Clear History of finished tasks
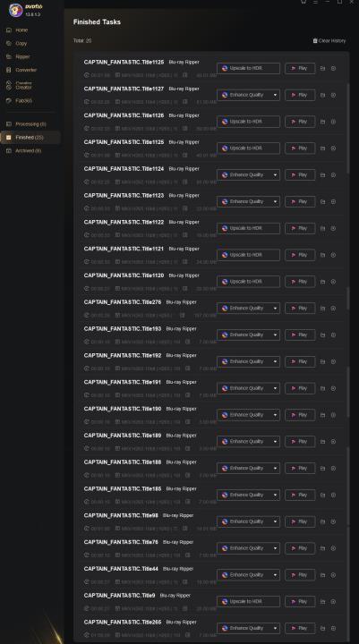 pos(329,40)
